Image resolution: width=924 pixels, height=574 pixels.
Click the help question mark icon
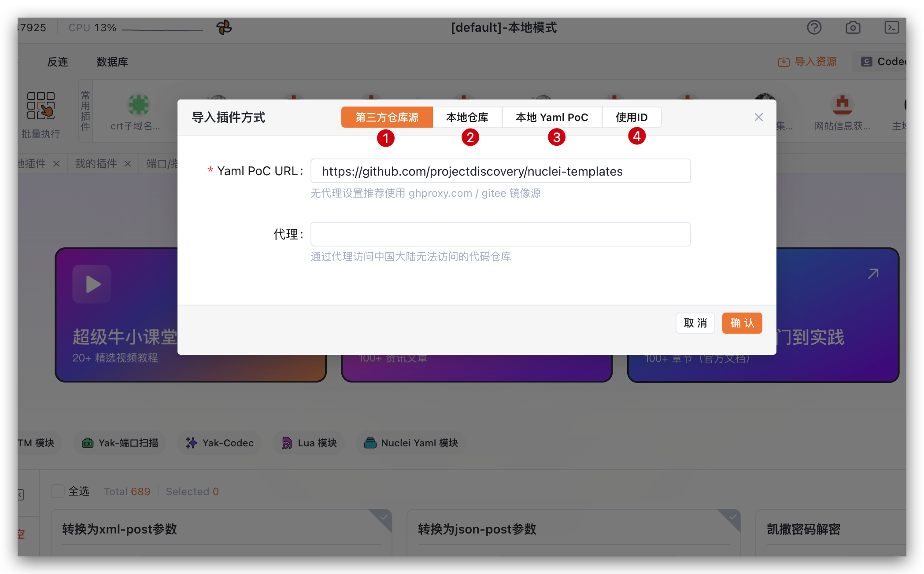(x=814, y=28)
